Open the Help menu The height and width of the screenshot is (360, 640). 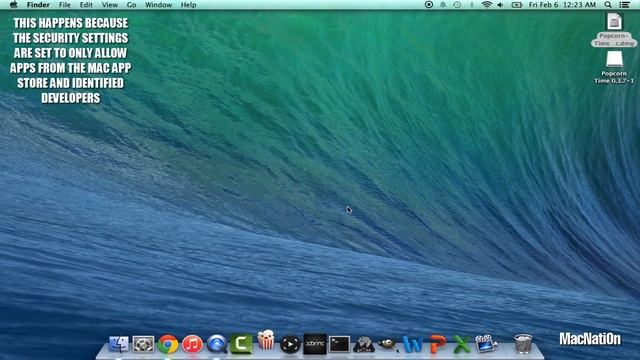(189, 5)
